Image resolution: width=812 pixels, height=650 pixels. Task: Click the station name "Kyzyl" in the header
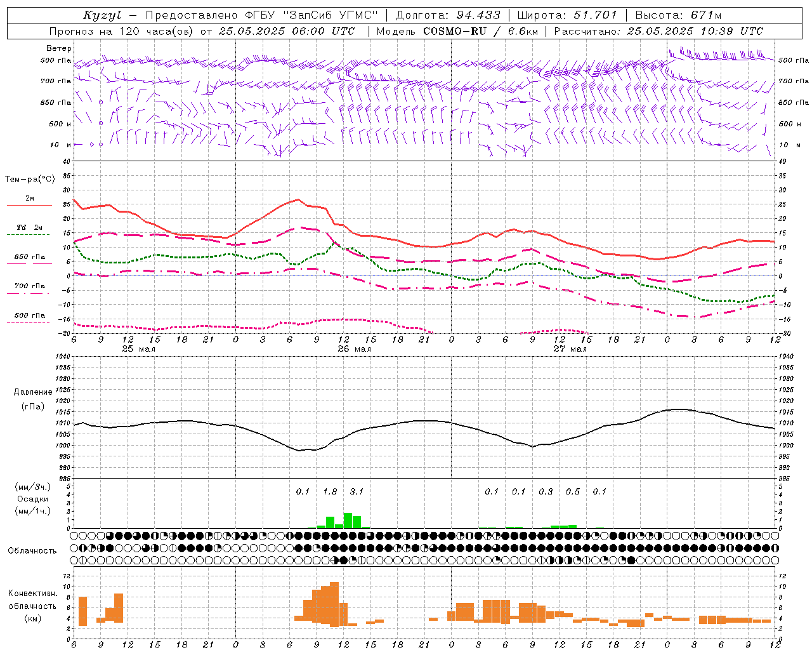pyautogui.click(x=102, y=15)
